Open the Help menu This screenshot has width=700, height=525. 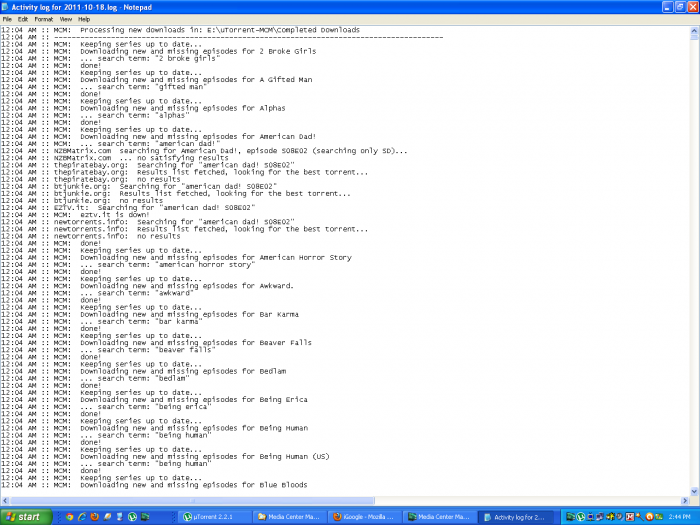84,19
